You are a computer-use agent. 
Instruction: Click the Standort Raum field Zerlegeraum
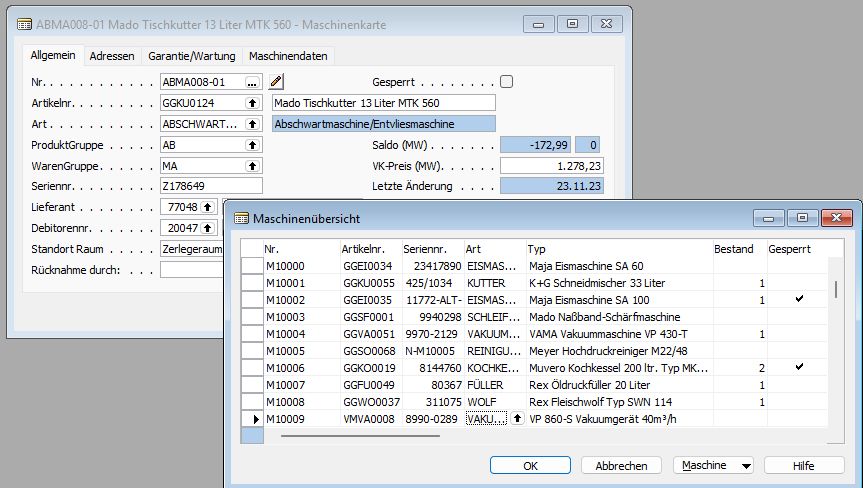click(192, 249)
